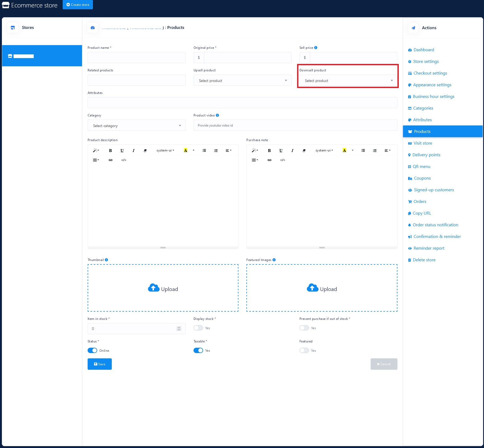
Task: Go to Checkout settings in the sidebar
Action: [430, 73]
